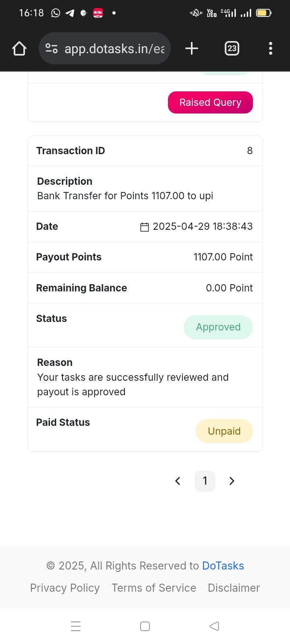Go to next page with right chevron
The image size is (290, 644).
[232, 481]
